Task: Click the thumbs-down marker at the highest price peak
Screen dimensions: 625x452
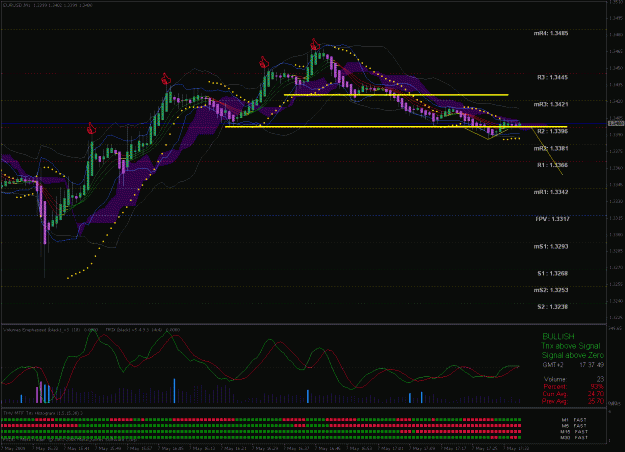Action: [315, 44]
